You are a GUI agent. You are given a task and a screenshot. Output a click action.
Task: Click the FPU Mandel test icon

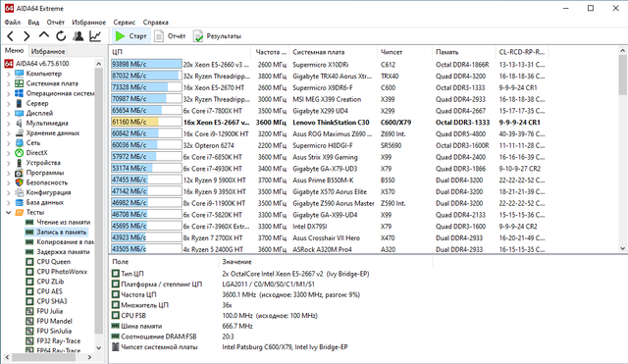pos(29,321)
